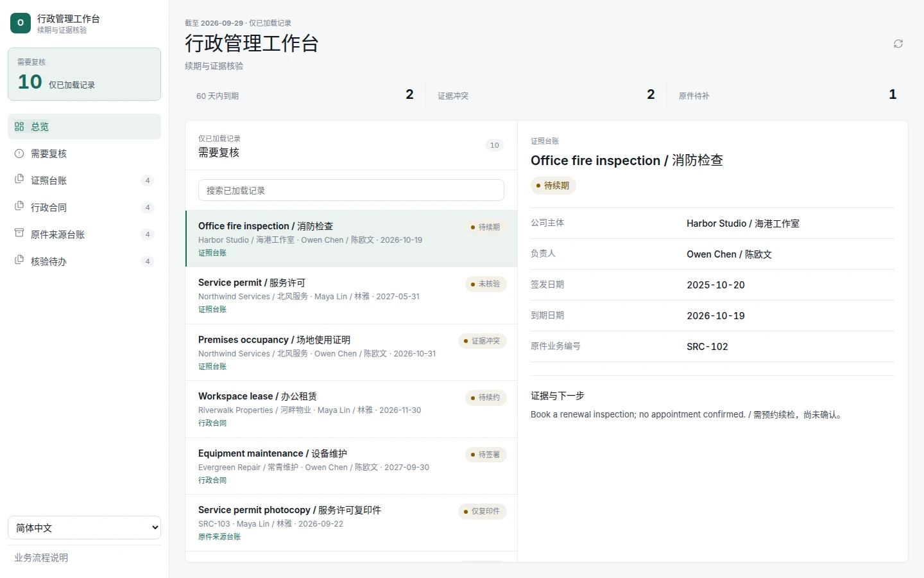Click the SRC-102 source number value
The width and height of the screenshot is (924, 578).
pyautogui.click(x=707, y=347)
